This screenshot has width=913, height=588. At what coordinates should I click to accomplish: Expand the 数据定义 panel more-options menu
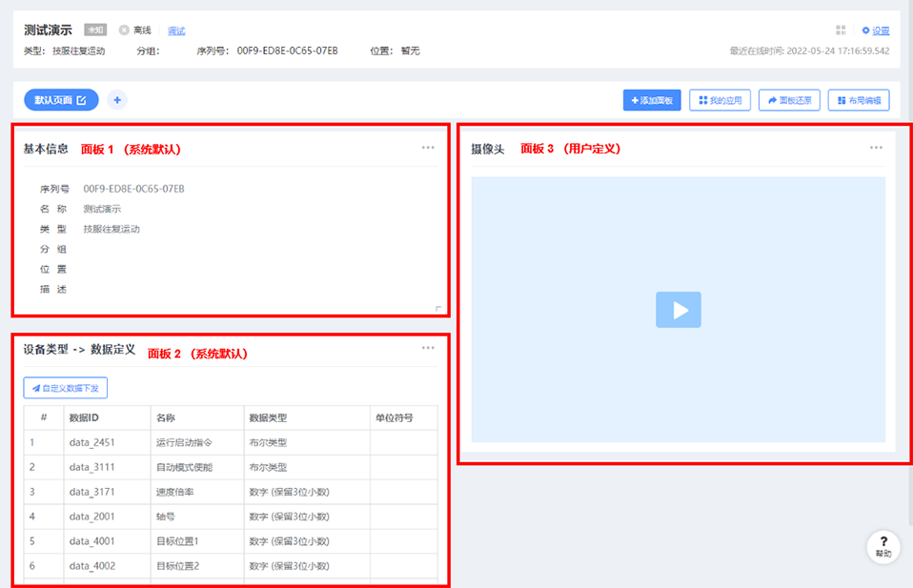428,348
